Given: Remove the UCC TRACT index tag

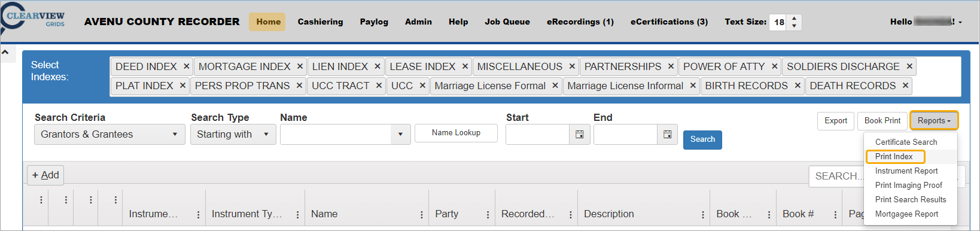Looking at the screenshot, I should click(379, 86).
